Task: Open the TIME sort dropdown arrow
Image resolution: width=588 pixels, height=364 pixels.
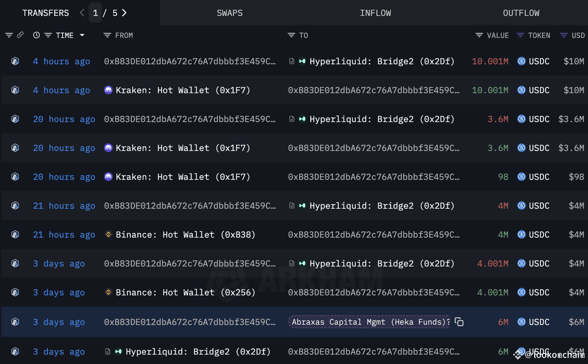Action: coord(82,35)
